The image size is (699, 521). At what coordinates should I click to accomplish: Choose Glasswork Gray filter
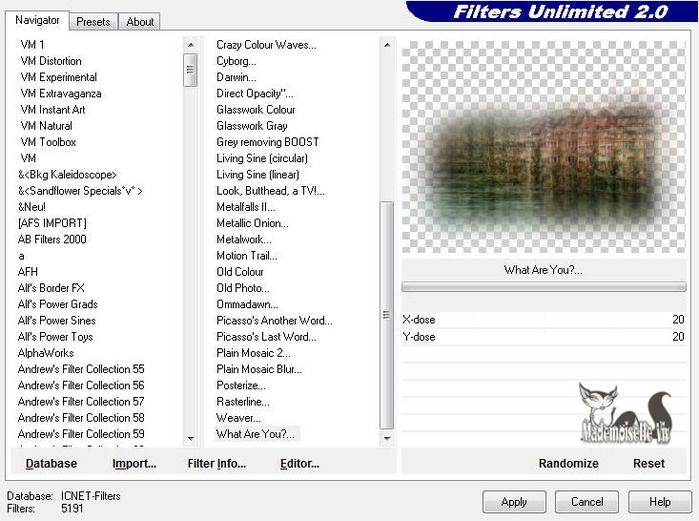tap(252, 126)
